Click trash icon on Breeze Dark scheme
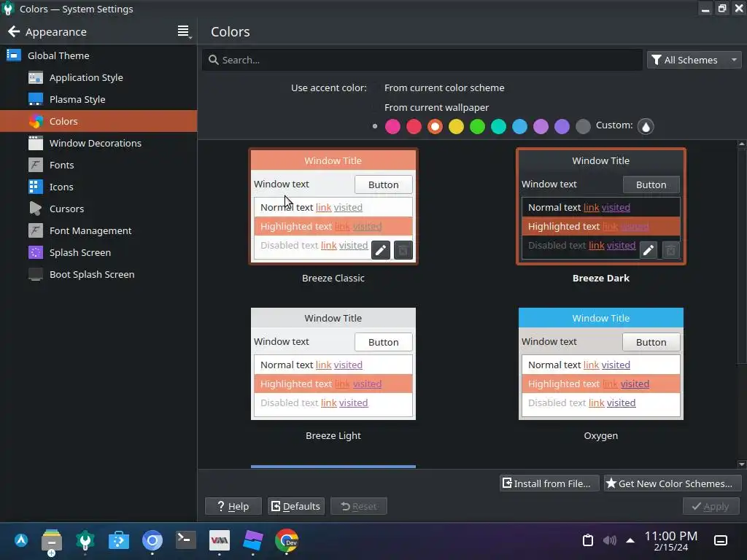Viewport: 747px width, 560px height. point(671,250)
